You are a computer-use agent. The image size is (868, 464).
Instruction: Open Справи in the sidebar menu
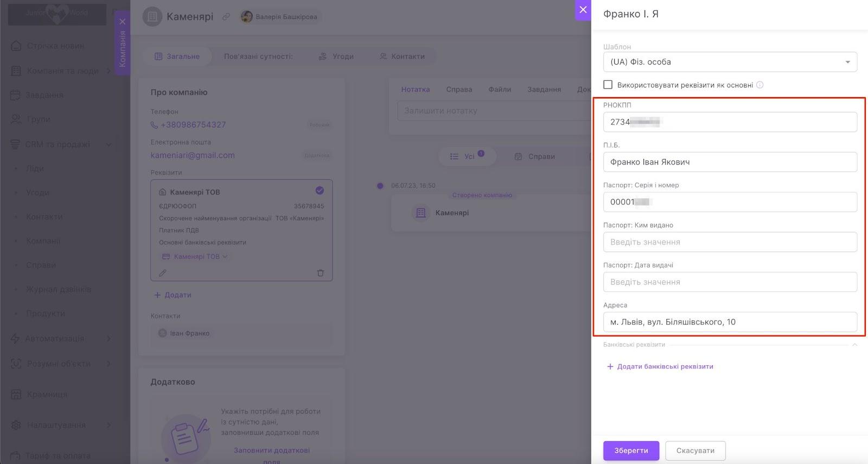point(41,265)
